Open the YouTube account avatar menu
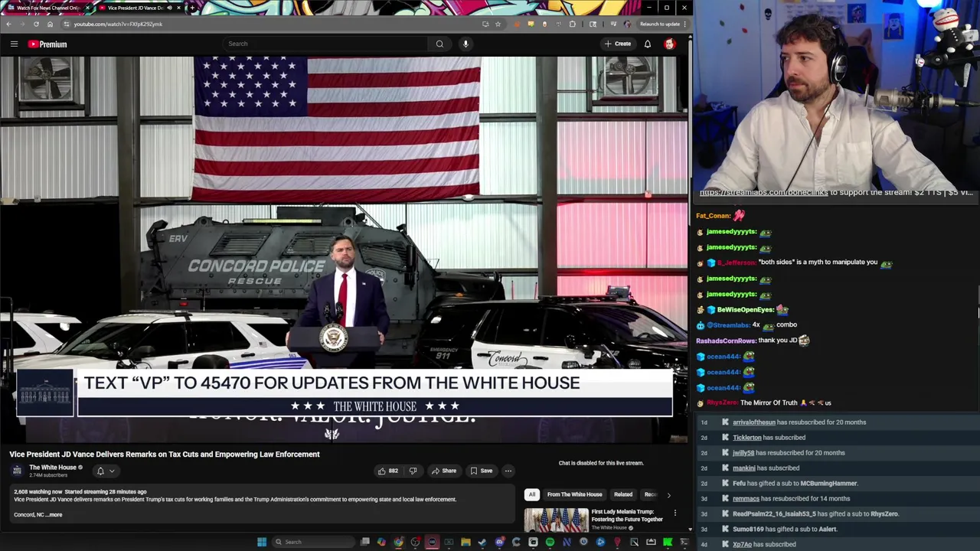Viewport: 980px width, 551px height. click(x=669, y=44)
